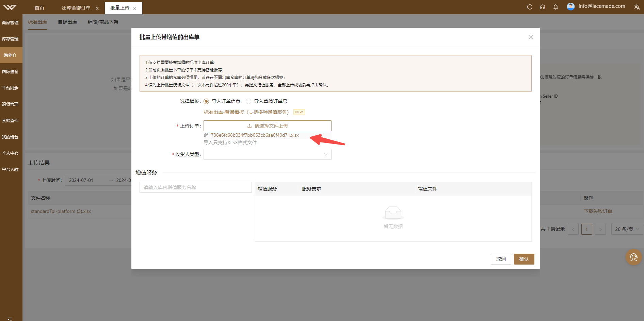The image size is (644, 321).
Task: Click paperclip icon beside uploaded xlsx file
Action: click(x=206, y=135)
